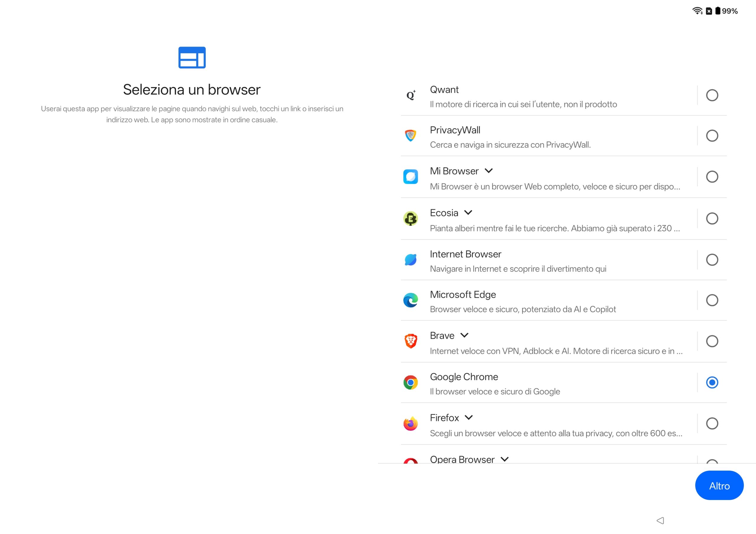This screenshot has height=534, width=756.
Task: Click the Brave lion icon
Action: (410, 341)
